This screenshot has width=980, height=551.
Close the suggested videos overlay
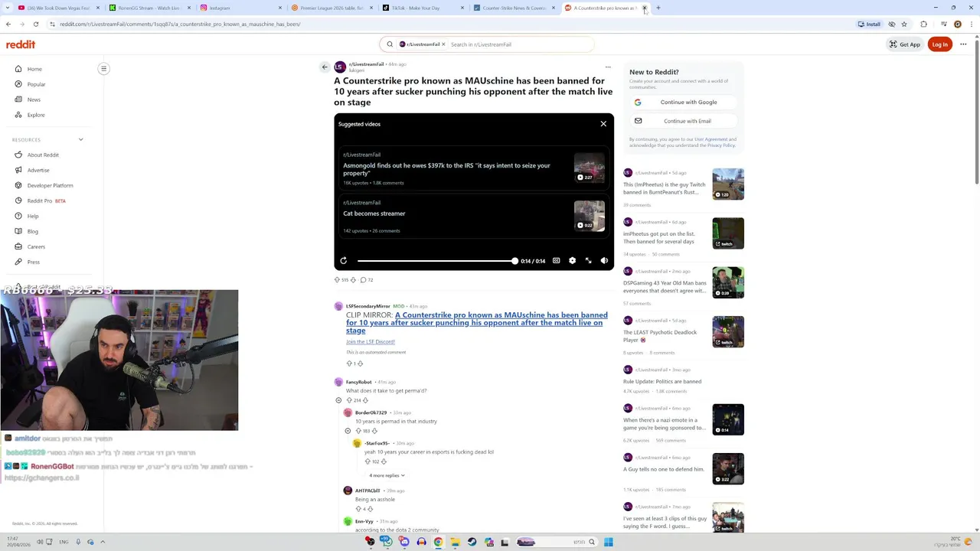(603, 123)
